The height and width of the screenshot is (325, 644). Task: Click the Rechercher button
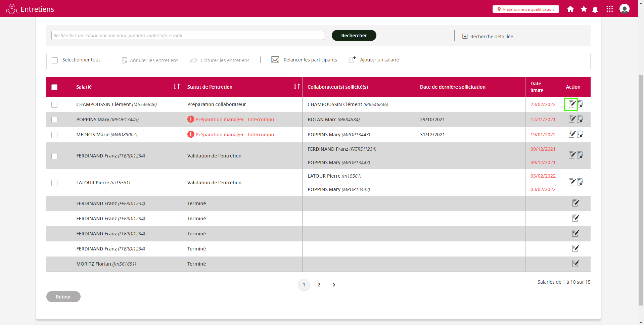(354, 36)
